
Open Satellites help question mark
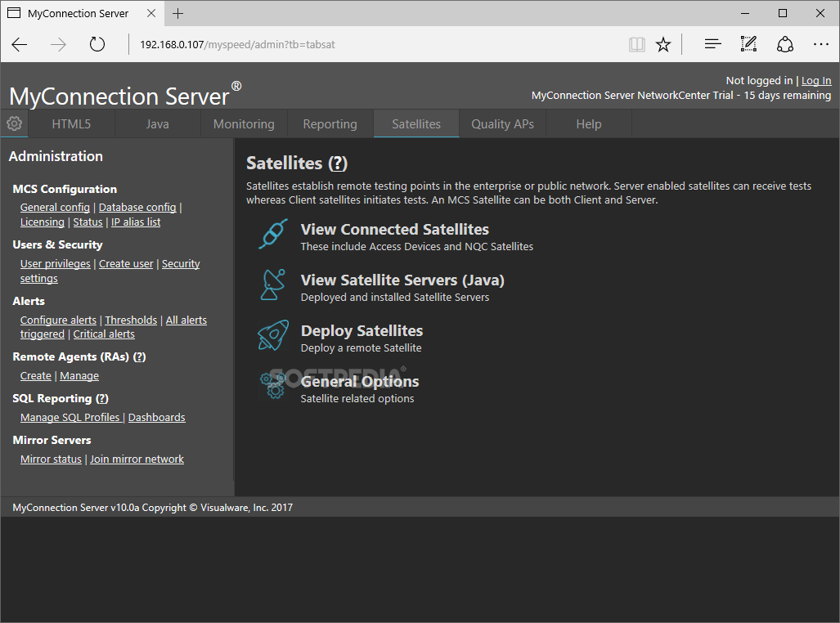pyautogui.click(x=338, y=164)
